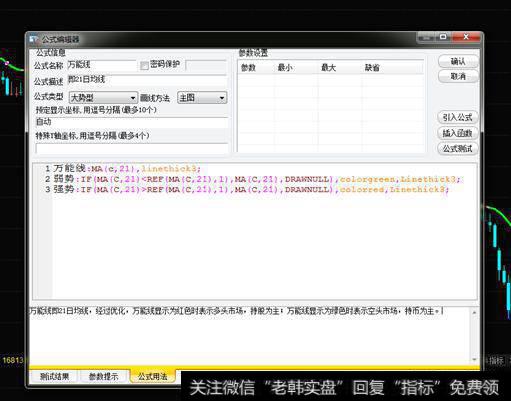The image size is (511, 401).
Task: Maximize the 公式编辑器 window
Action: click(443, 37)
